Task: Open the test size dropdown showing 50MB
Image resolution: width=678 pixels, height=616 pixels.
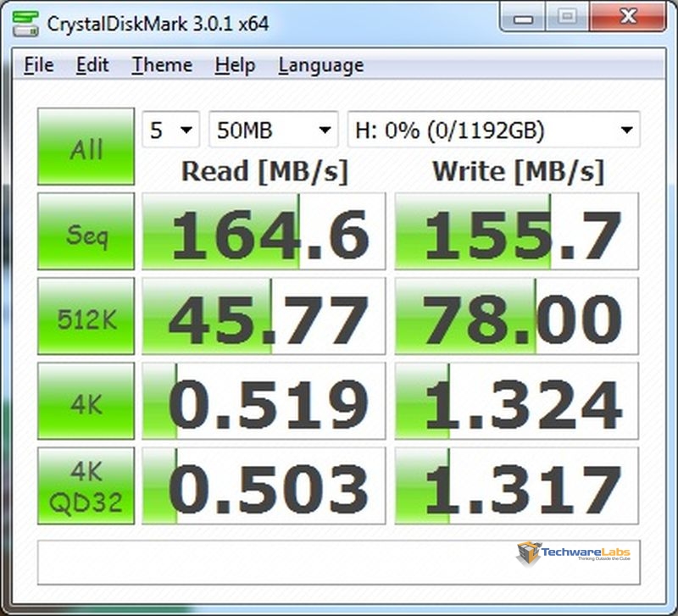Action: tap(273, 130)
